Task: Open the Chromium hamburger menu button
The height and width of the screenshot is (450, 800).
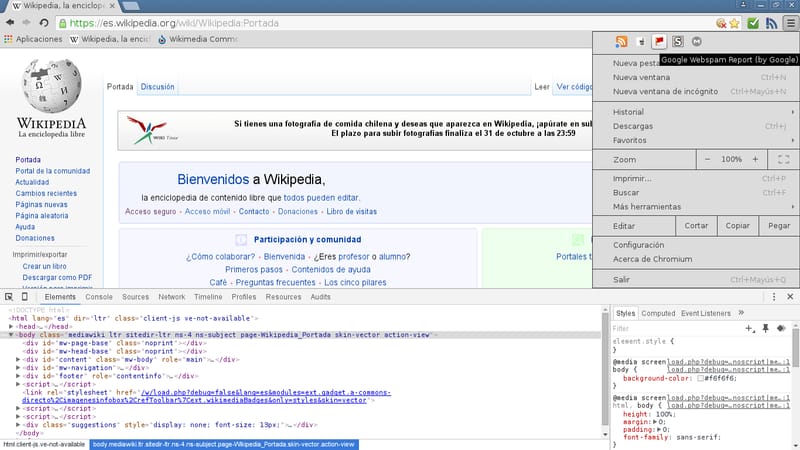Action: pyautogui.click(x=790, y=23)
